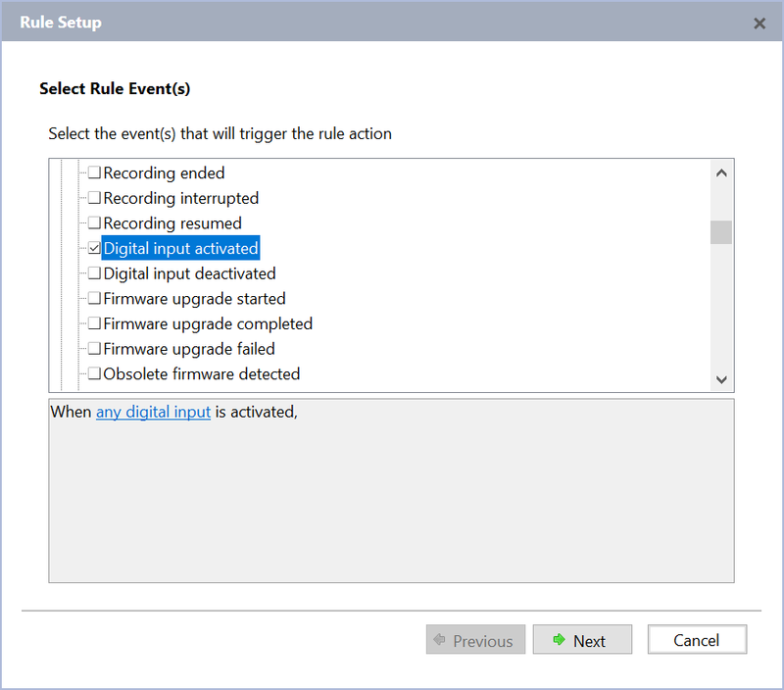This screenshot has width=784, height=690.
Task: Check the Recording ended checkbox
Action: point(95,173)
